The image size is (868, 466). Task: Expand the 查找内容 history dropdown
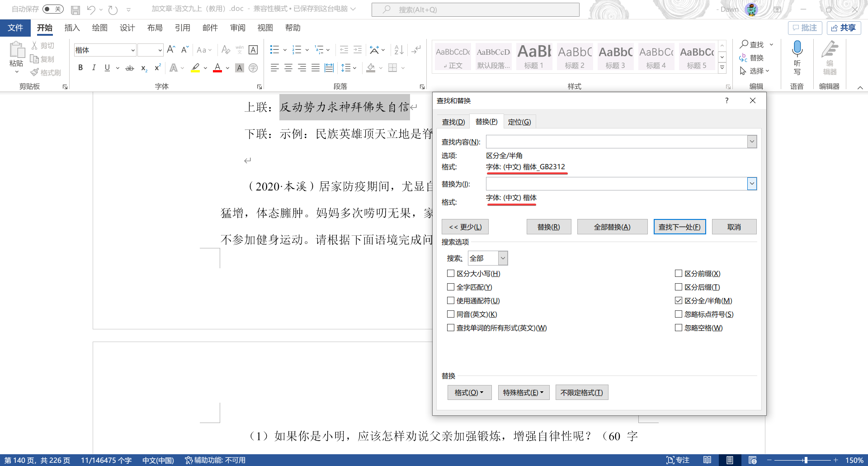(752, 142)
